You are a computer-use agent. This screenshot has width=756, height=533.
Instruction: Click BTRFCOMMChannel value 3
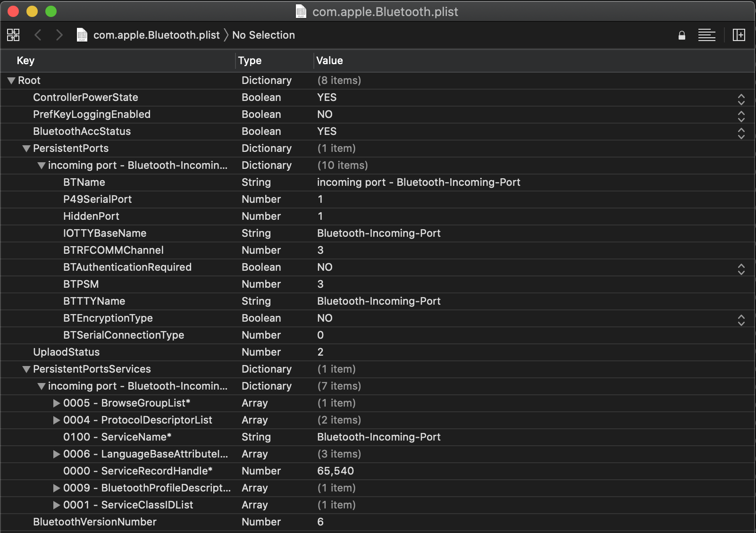(x=320, y=250)
